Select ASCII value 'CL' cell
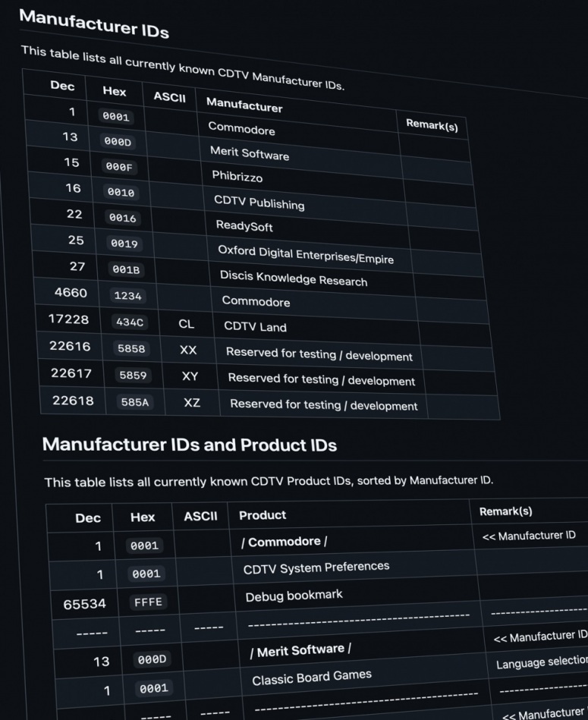Image resolution: width=588 pixels, height=720 pixels. [x=187, y=324]
